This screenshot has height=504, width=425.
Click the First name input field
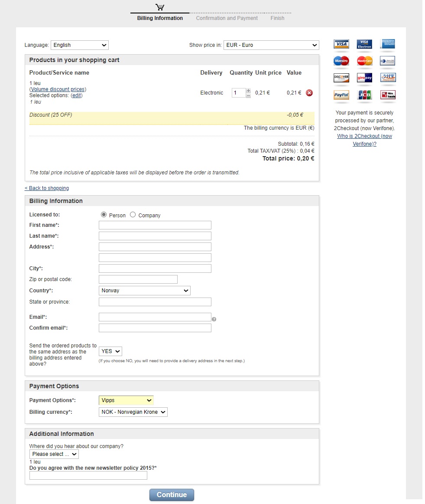pos(155,225)
